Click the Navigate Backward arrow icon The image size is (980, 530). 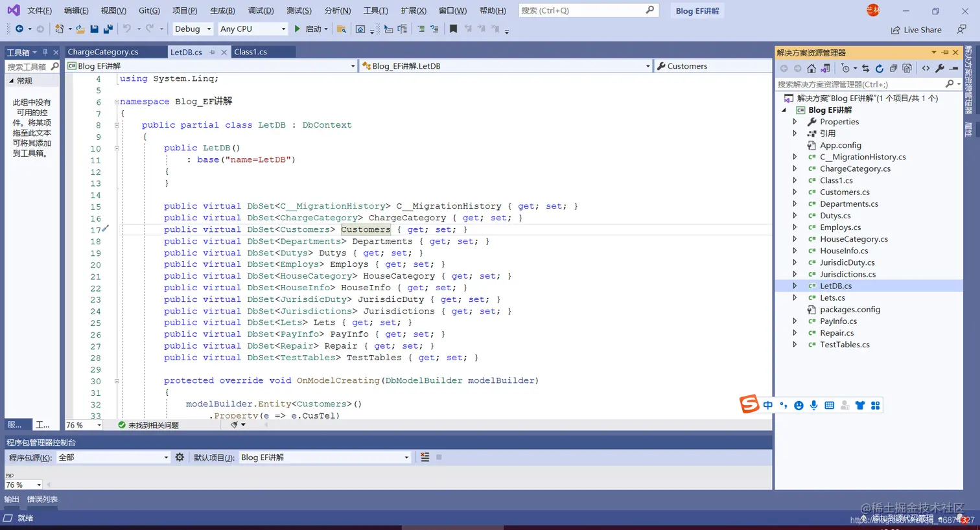click(19, 29)
